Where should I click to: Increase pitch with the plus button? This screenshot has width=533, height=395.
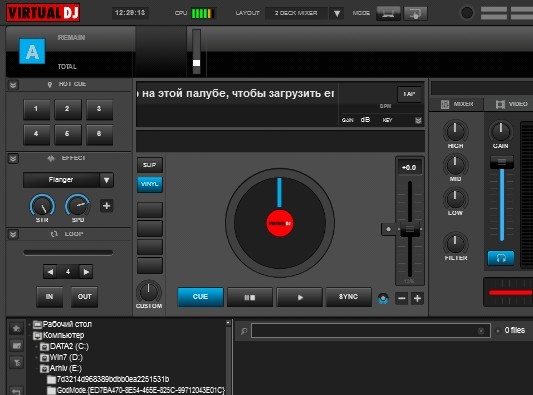tap(417, 298)
